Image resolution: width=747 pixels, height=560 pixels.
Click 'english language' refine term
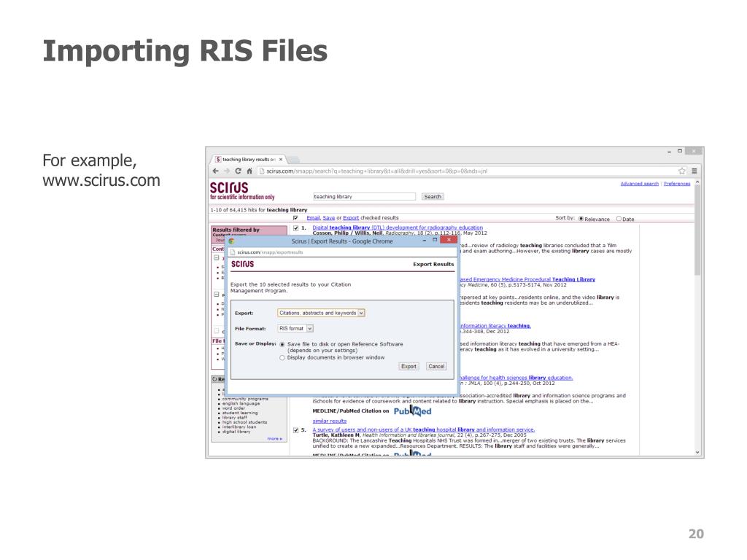pyautogui.click(x=241, y=403)
